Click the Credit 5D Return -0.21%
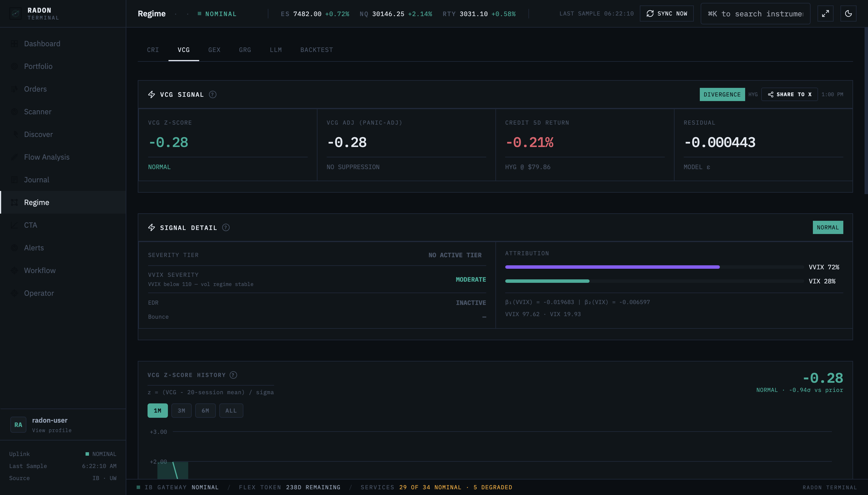The width and height of the screenshot is (868, 495). pyautogui.click(x=530, y=142)
